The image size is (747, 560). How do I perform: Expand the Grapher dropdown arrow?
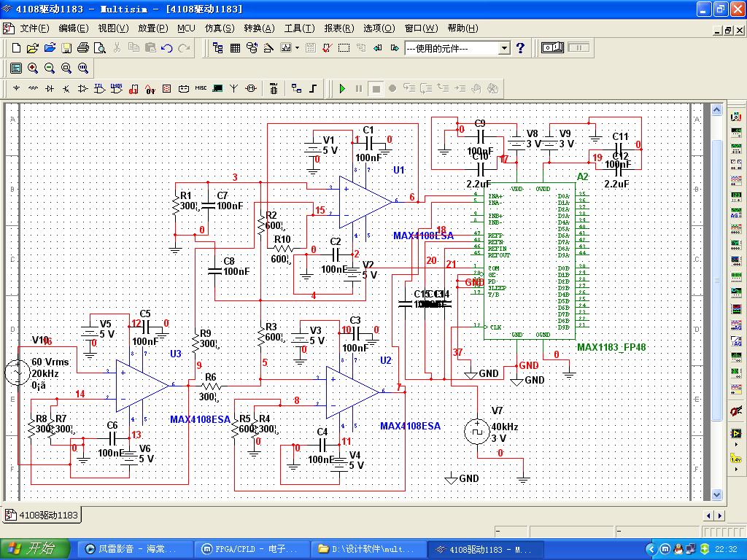pos(298,48)
